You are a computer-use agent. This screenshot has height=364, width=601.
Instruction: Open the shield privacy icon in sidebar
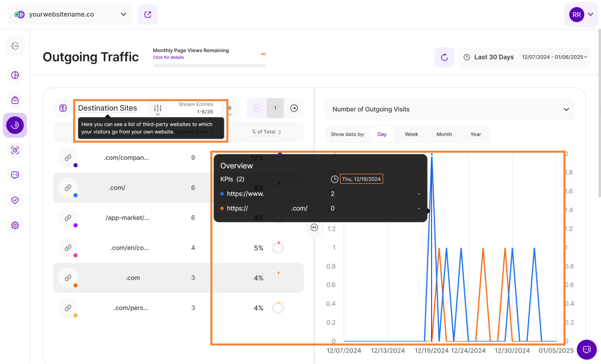[15, 200]
